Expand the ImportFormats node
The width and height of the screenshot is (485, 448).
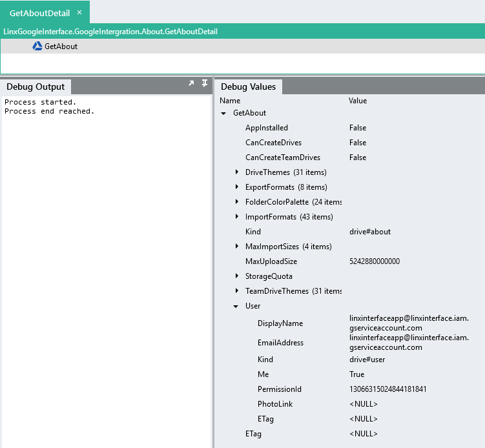pyautogui.click(x=237, y=216)
